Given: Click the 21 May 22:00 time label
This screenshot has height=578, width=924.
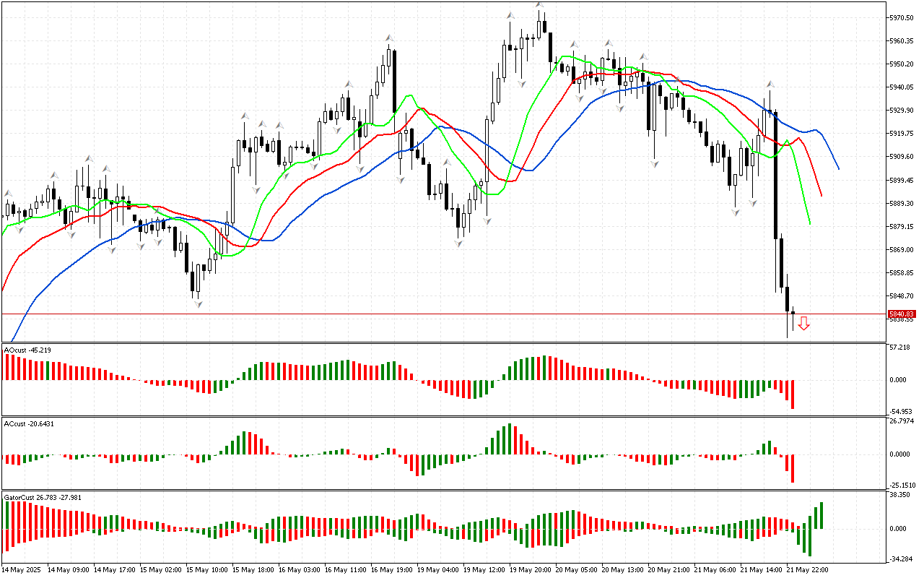Looking at the screenshot, I should 807,569.
